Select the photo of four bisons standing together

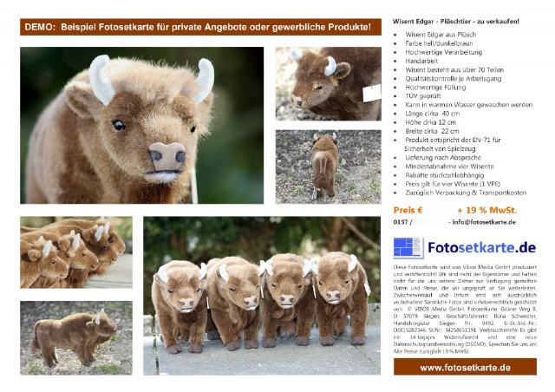262,296
